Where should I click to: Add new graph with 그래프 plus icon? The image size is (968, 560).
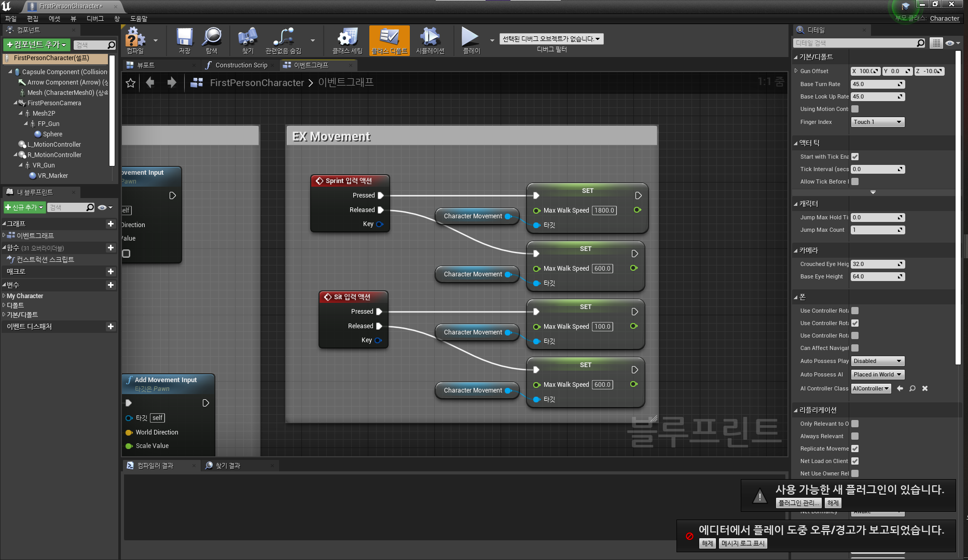click(110, 223)
